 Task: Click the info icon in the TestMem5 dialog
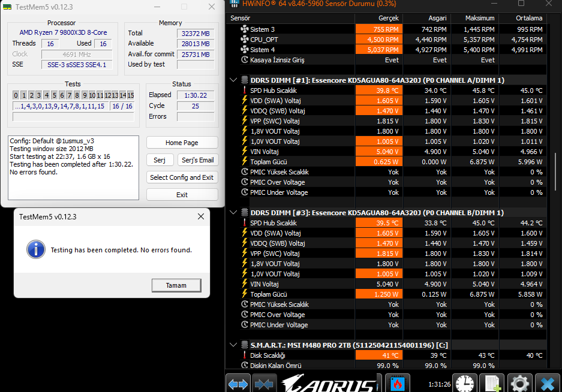(36, 249)
